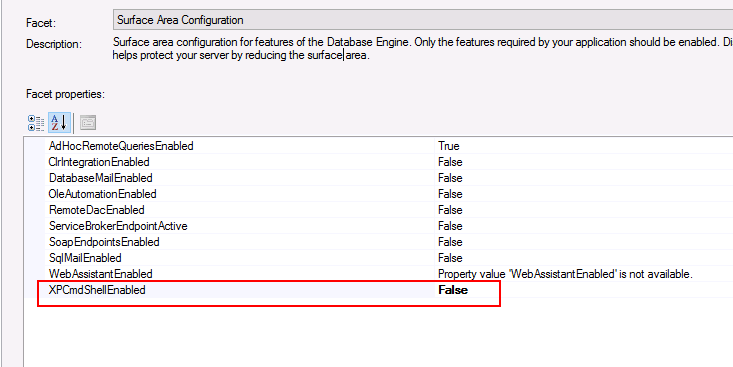Click the Facet dropdown showing Surface Area Configuration
The height and width of the screenshot is (367, 733).
[x=423, y=21]
